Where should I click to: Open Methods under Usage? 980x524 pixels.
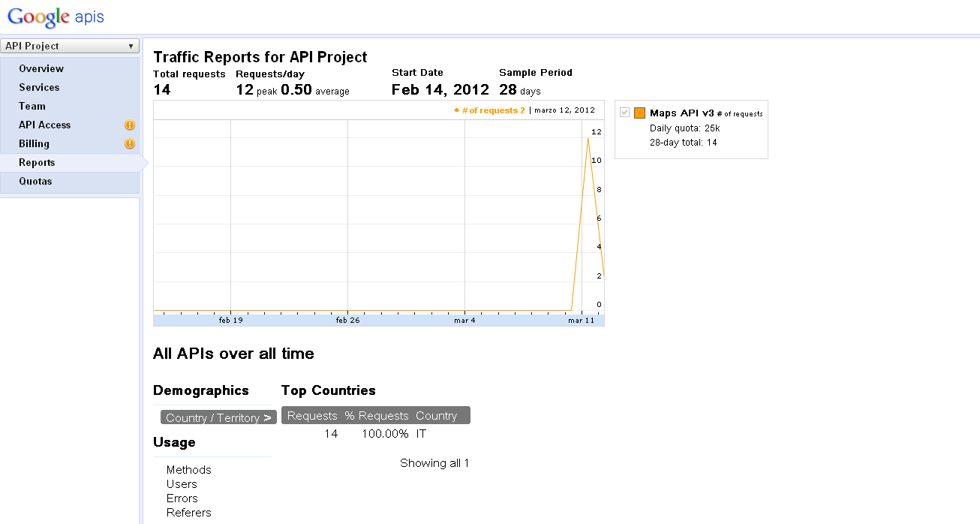click(x=189, y=470)
